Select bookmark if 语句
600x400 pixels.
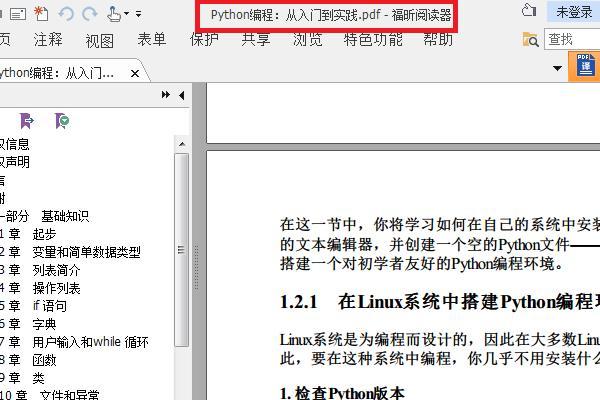50,306
